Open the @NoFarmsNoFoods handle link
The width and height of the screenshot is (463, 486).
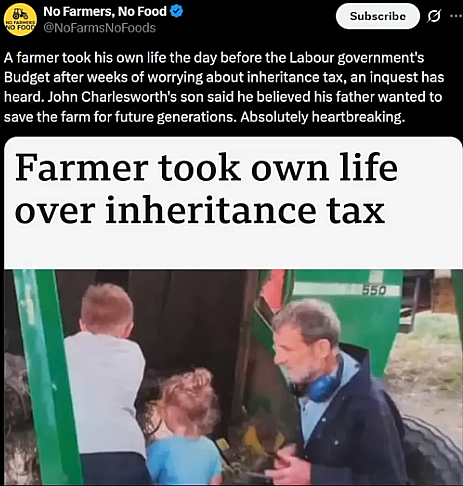click(100, 28)
